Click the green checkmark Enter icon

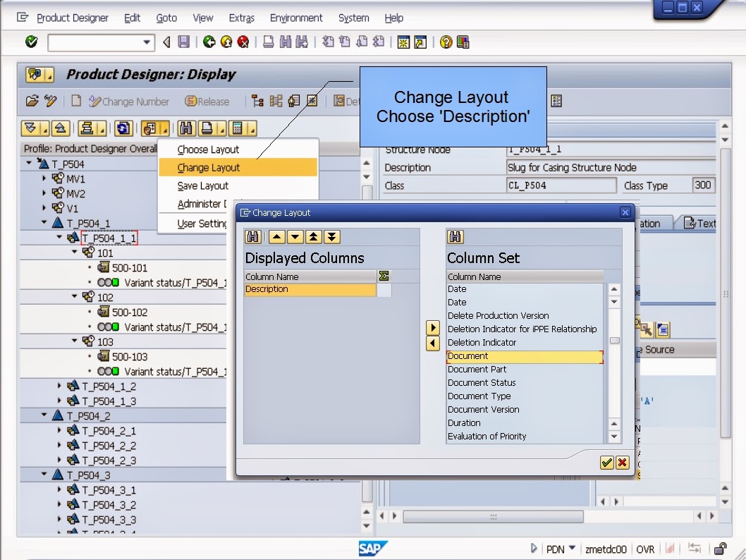(32, 42)
